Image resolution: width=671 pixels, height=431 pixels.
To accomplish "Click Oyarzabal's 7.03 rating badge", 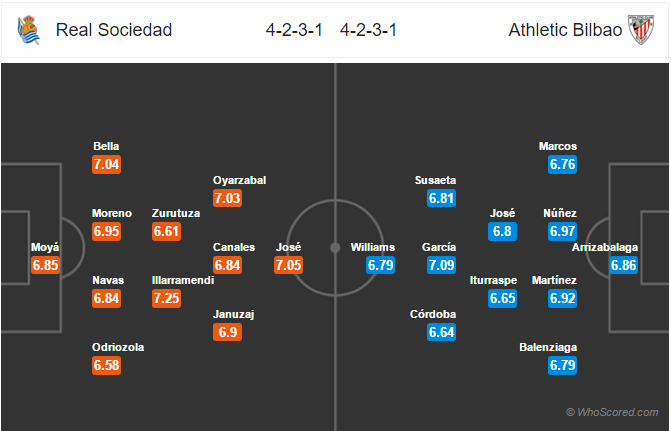I will (x=228, y=198).
